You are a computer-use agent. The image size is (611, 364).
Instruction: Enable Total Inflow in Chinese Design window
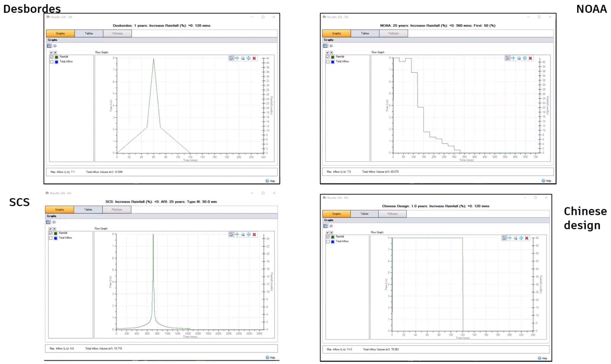tap(328, 242)
